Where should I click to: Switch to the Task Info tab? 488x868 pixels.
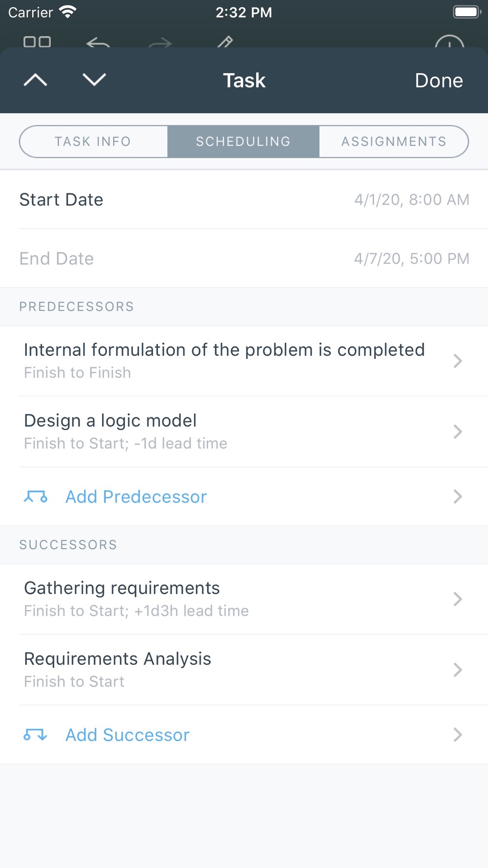(x=93, y=142)
